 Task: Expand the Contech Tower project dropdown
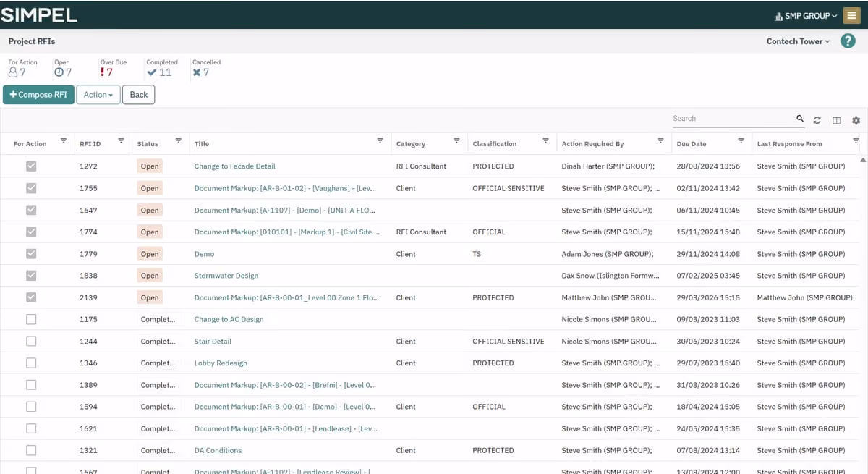point(799,41)
